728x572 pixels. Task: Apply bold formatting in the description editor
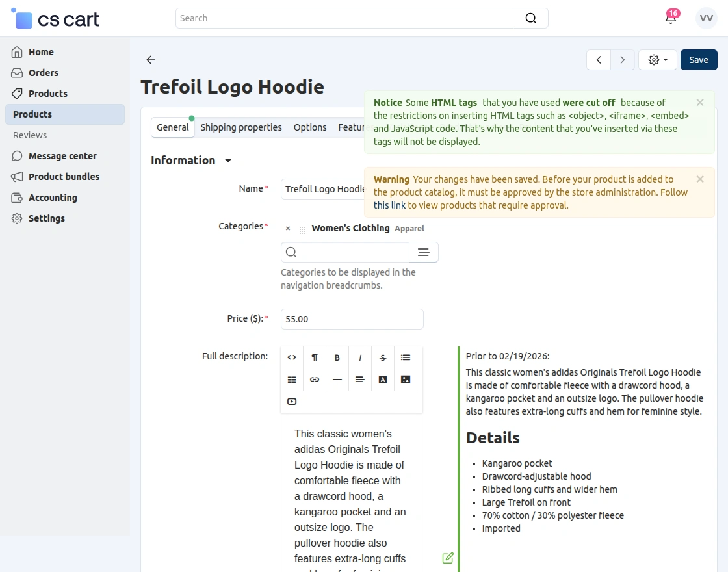point(337,357)
